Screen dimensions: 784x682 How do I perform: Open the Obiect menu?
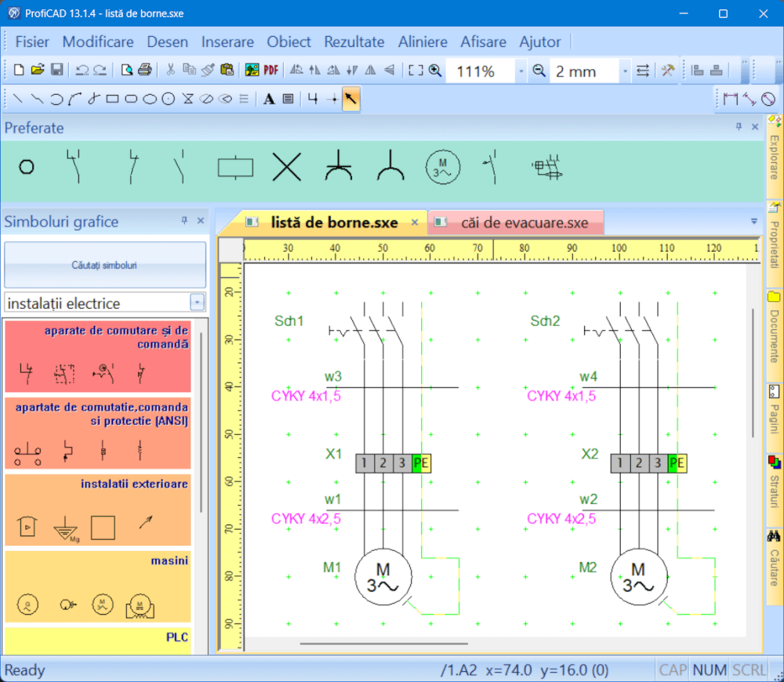click(289, 42)
